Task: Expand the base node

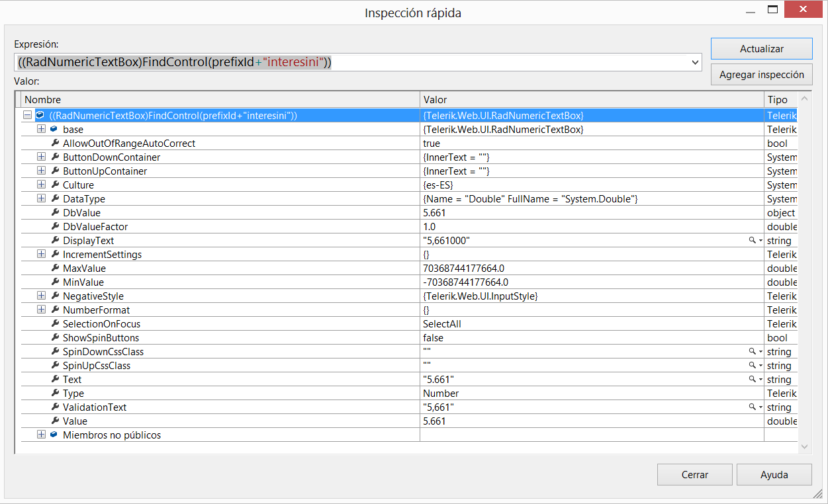Action: (41, 130)
